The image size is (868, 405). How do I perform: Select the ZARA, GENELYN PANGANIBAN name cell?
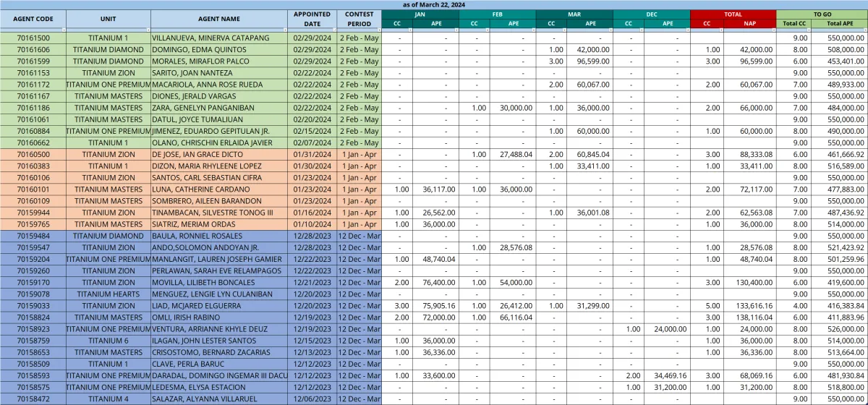220,108
